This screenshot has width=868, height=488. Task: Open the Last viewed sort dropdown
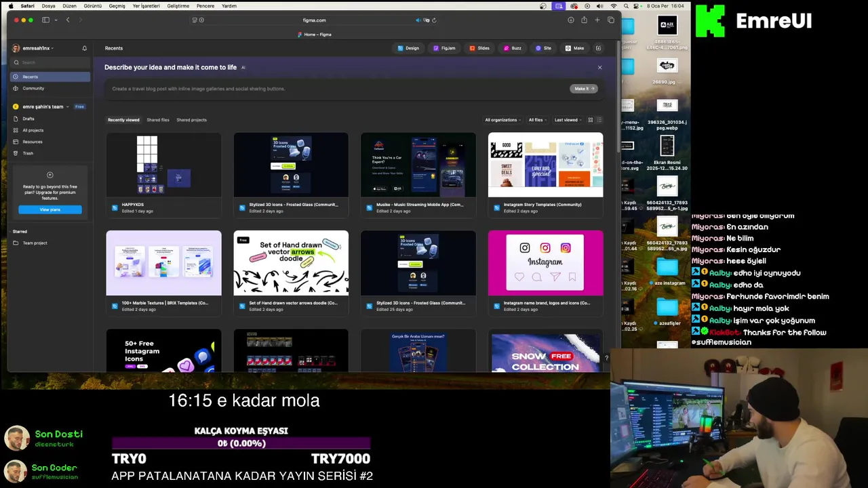click(568, 120)
